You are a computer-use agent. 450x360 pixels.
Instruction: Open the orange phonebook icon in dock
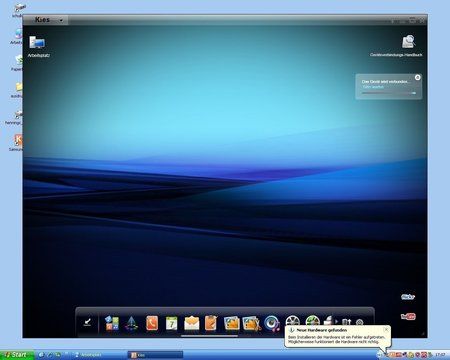(x=152, y=323)
